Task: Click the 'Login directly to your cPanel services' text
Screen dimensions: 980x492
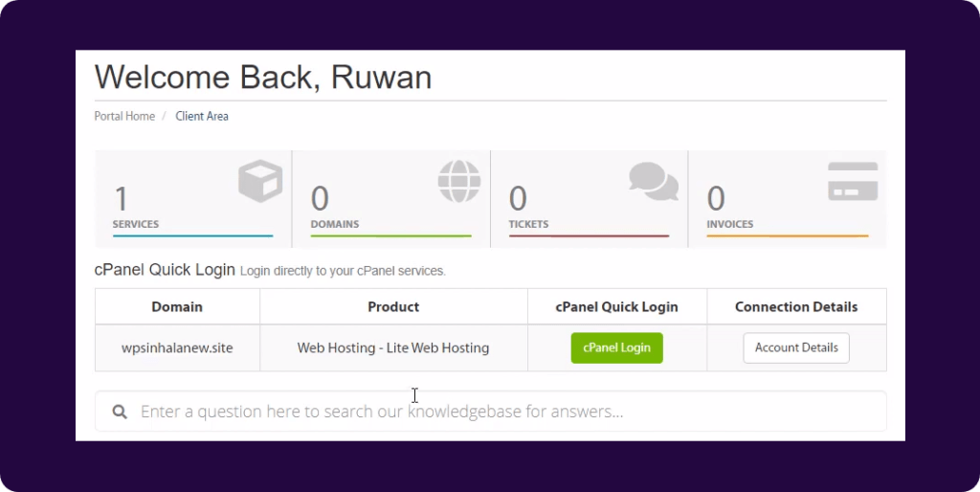Action: click(x=343, y=271)
